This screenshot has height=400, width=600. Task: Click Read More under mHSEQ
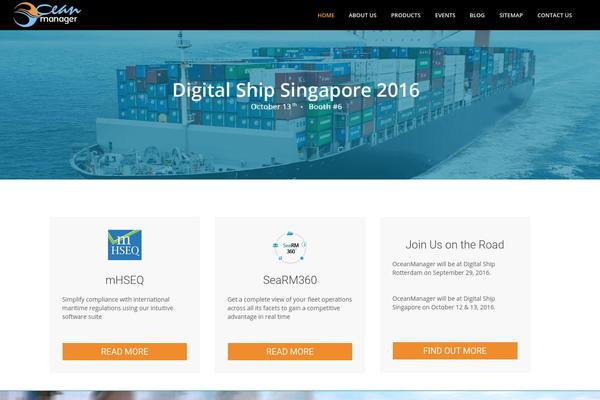tap(125, 351)
